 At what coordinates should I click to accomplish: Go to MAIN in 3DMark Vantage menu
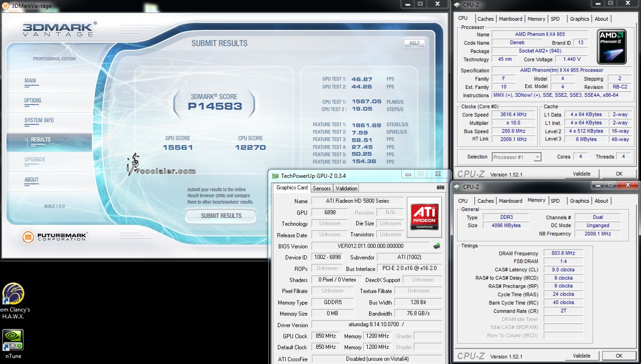click(30, 81)
